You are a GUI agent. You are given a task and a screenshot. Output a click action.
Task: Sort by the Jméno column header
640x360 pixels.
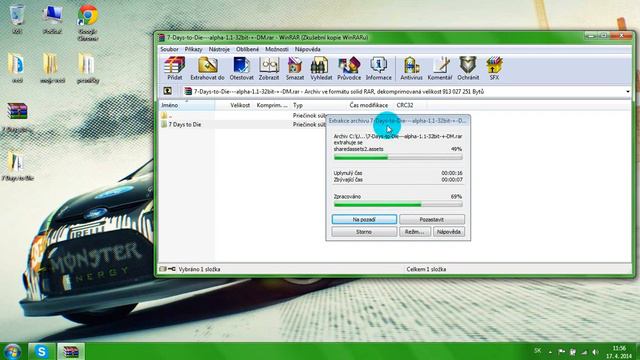pos(187,105)
